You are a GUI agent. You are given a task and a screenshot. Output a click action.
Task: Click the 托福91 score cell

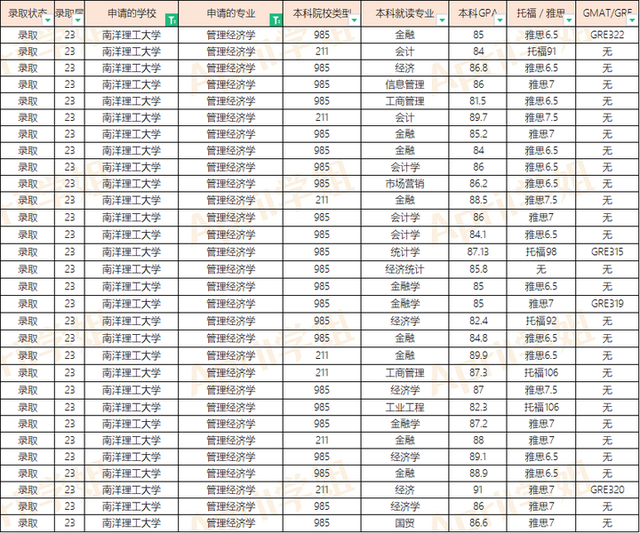(x=541, y=51)
